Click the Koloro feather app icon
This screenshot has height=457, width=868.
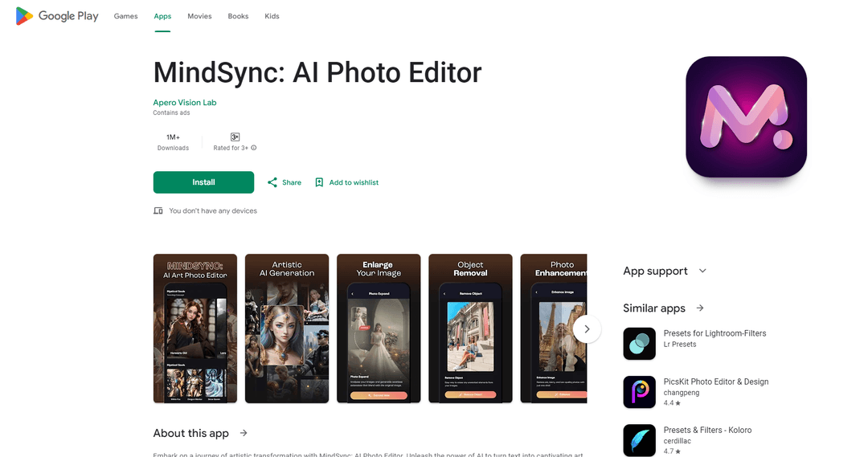click(x=640, y=440)
